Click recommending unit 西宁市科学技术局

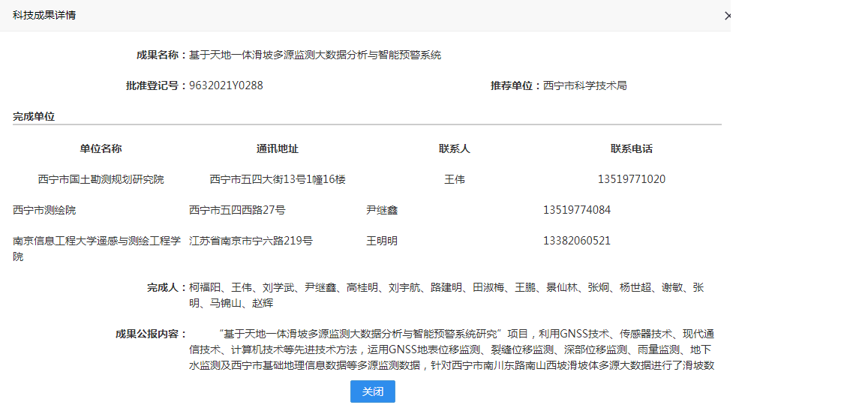[x=584, y=85]
